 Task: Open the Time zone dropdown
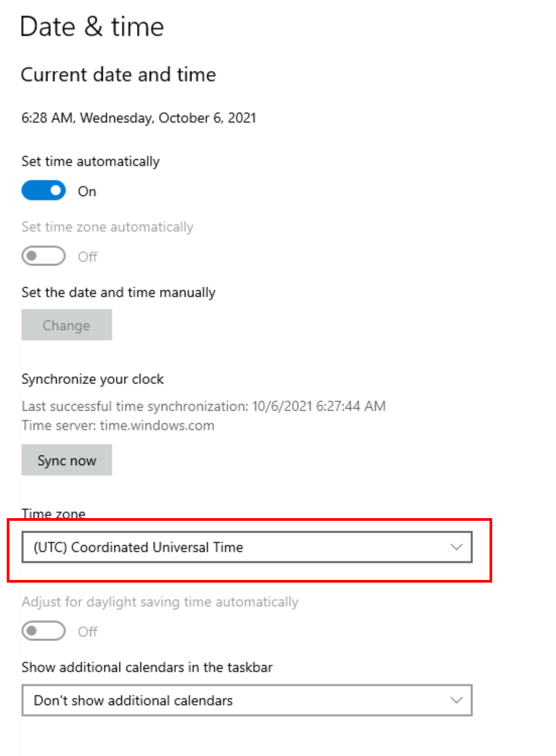click(246, 547)
